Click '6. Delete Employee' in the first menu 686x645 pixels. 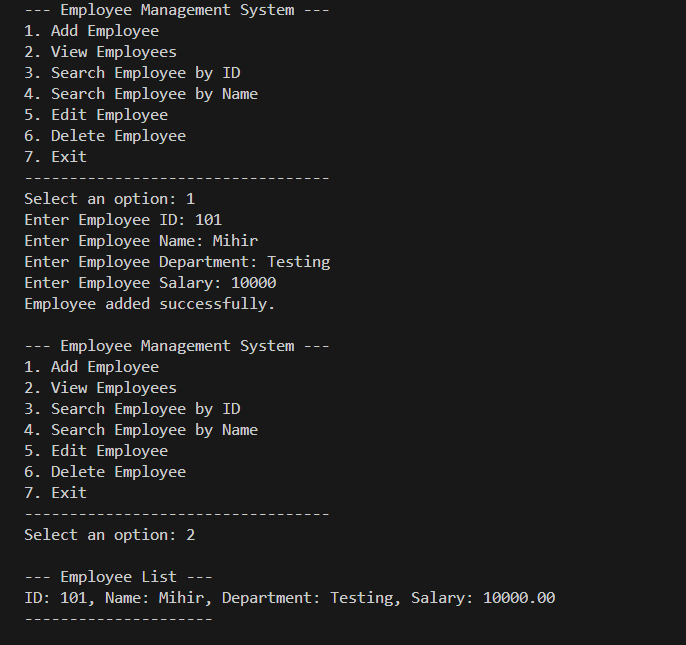point(105,136)
